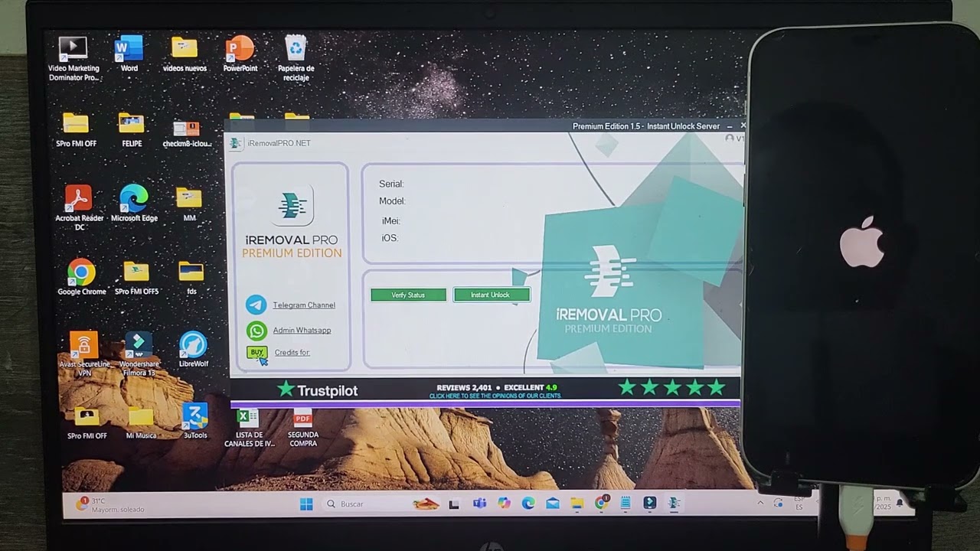The height and width of the screenshot is (551, 980).
Task: Click 'Click here to see the opinions' text
Action: pos(495,396)
